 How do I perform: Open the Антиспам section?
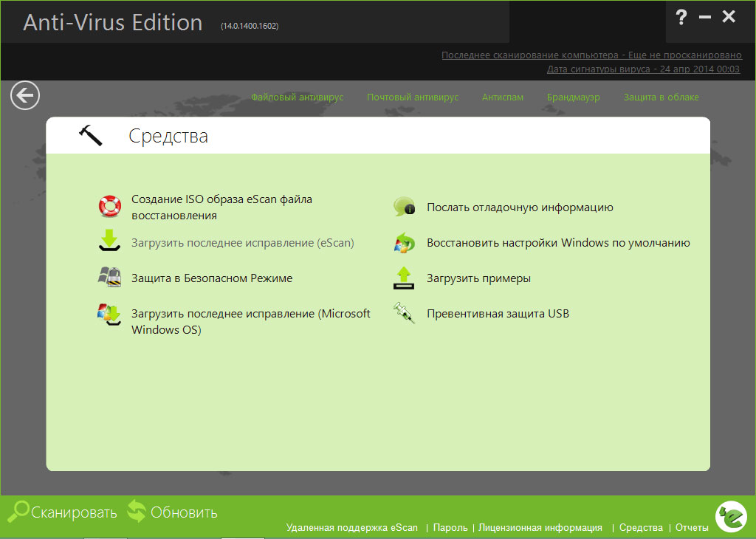[x=502, y=97]
